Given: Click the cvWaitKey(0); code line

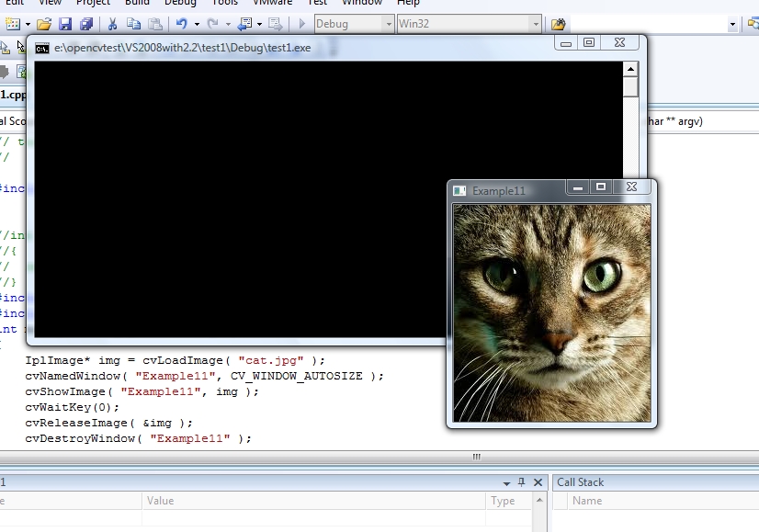Looking at the screenshot, I should pyautogui.click(x=72, y=407).
